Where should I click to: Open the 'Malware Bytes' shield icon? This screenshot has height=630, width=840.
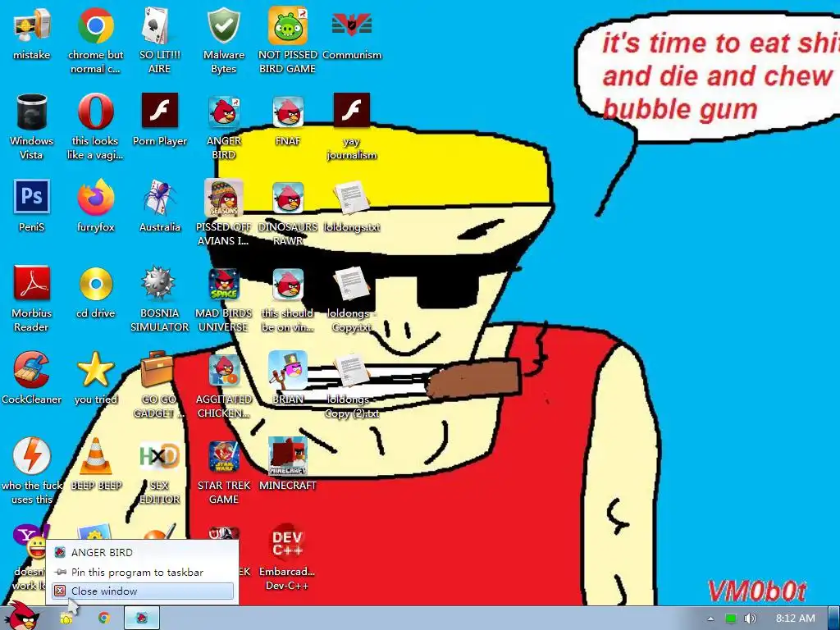point(223,40)
